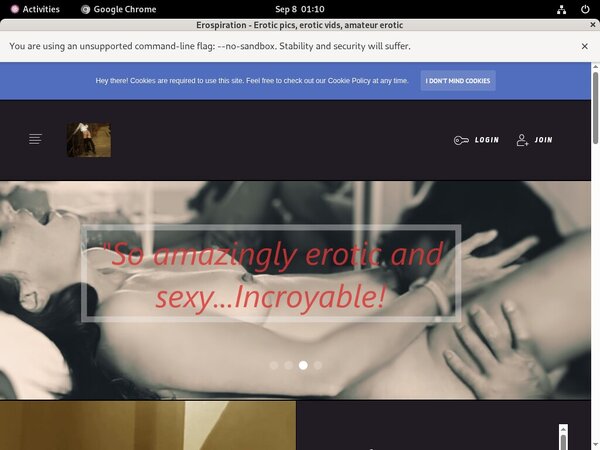Screen dimensions: 600x450
Task: Open the Cookie Policy link
Action: point(355,81)
